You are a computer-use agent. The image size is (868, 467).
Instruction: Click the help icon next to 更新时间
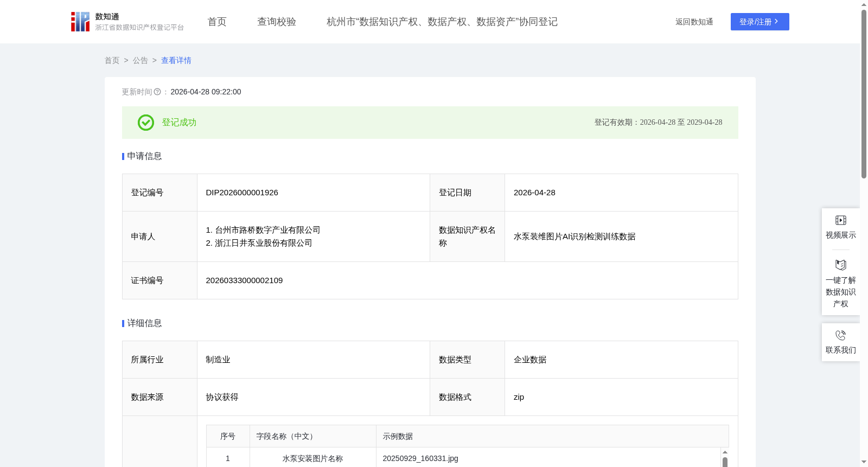[157, 92]
